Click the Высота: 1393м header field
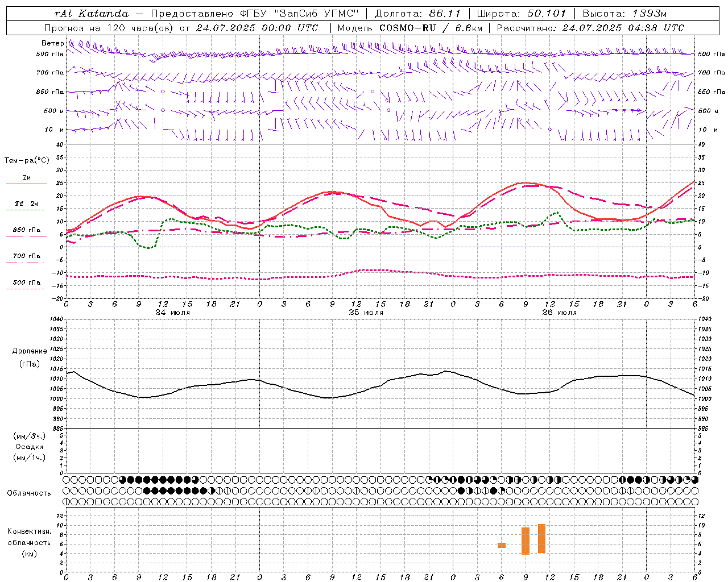 [625, 14]
